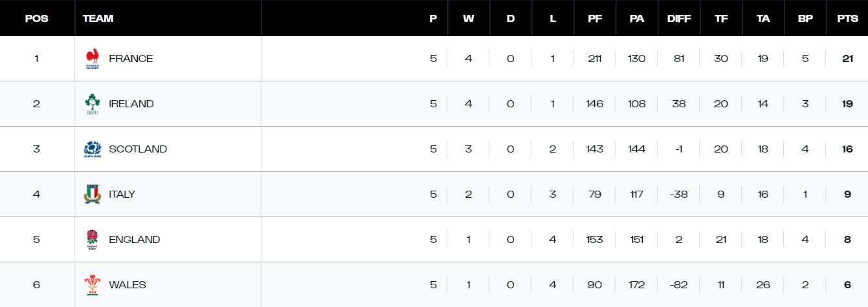This screenshot has height=307, width=868.
Task: Open the ENGLAND team name link
Action: click(x=134, y=240)
